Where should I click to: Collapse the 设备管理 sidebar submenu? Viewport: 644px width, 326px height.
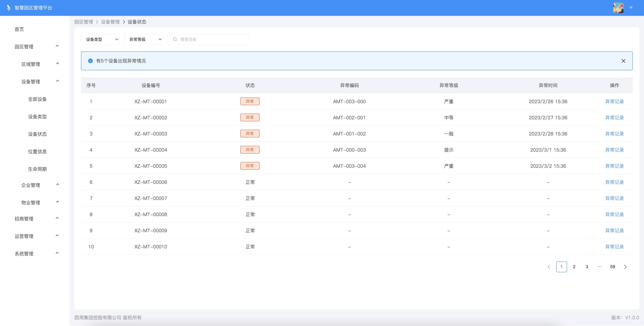[58, 81]
